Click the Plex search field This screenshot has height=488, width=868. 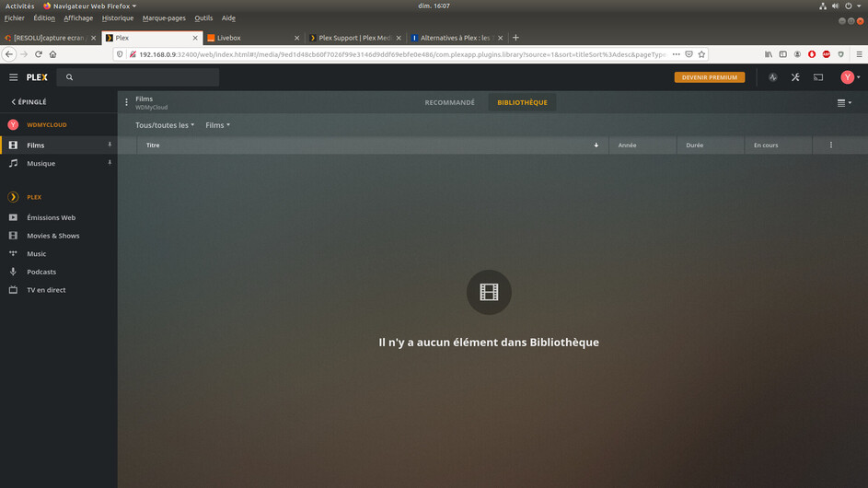[138, 77]
